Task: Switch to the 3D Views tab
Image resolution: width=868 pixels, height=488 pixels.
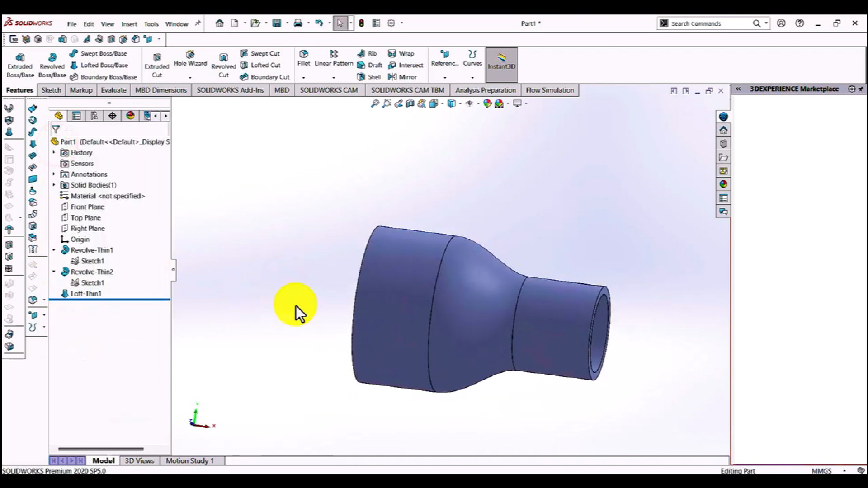Action: point(139,460)
